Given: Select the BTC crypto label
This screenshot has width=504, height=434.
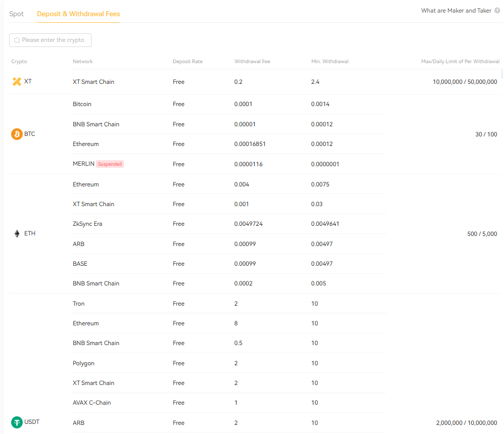Looking at the screenshot, I should [29, 134].
